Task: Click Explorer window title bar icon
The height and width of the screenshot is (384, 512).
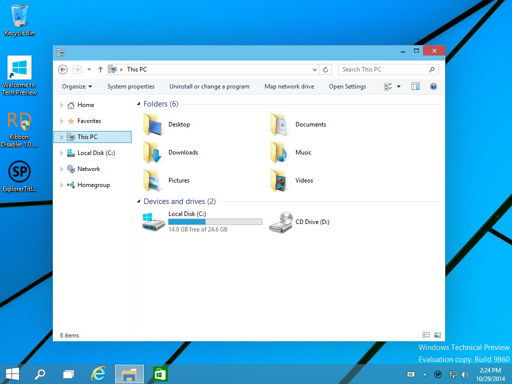Action: click(x=60, y=52)
